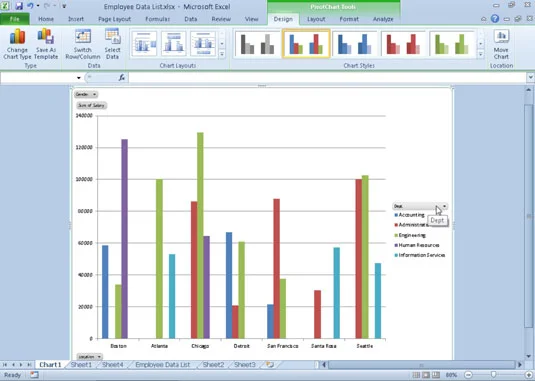This screenshot has height=381, width=535.
Task: Switch to the Sheet4 tab
Action: pyautogui.click(x=113, y=365)
